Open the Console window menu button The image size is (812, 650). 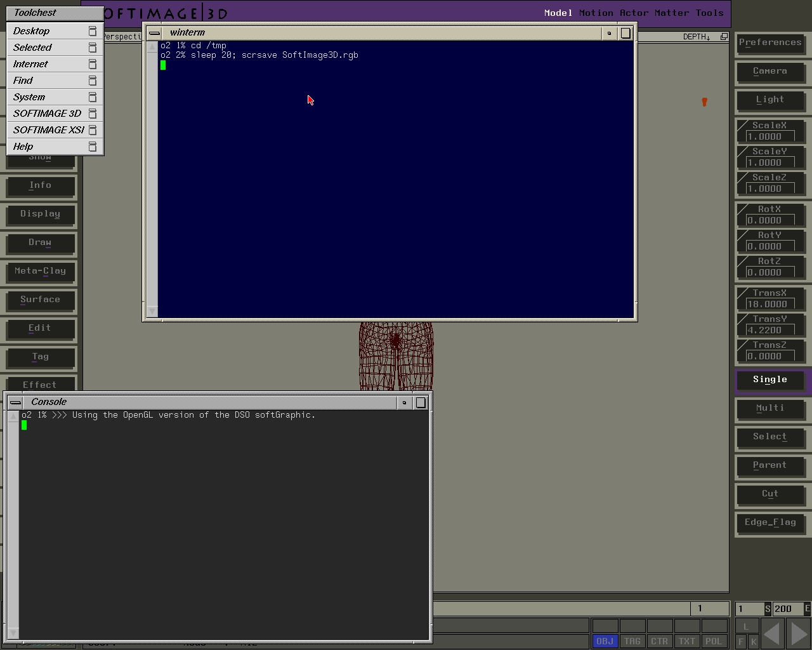point(15,402)
